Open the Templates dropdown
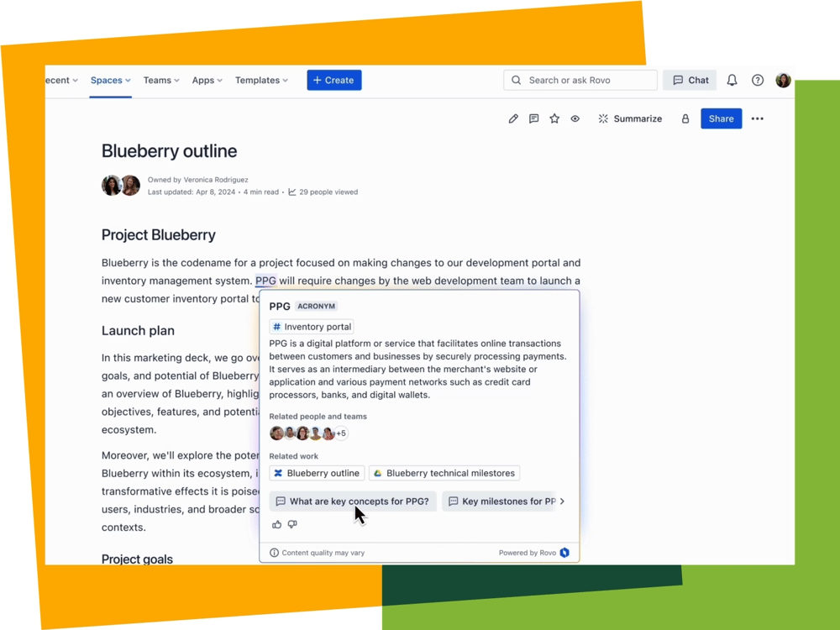This screenshot has width=840, height=630. [261, 81]
